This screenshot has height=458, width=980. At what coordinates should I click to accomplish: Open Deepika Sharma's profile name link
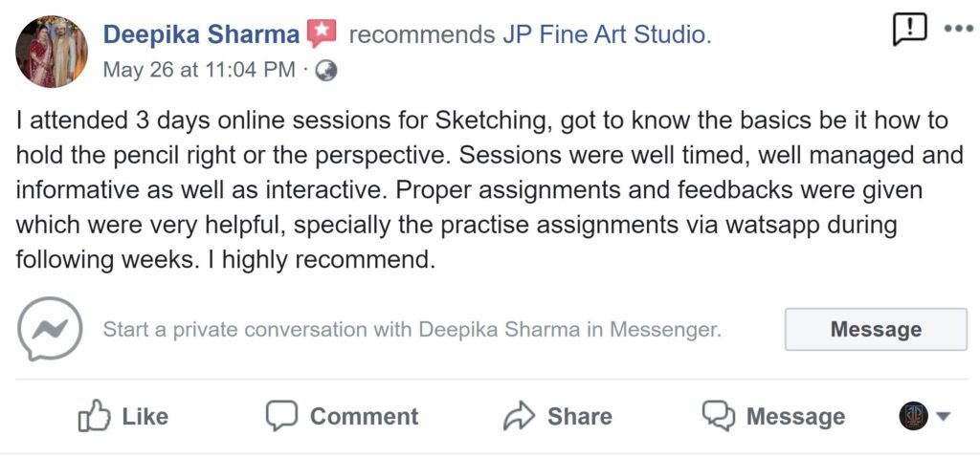tap(201, 34)
